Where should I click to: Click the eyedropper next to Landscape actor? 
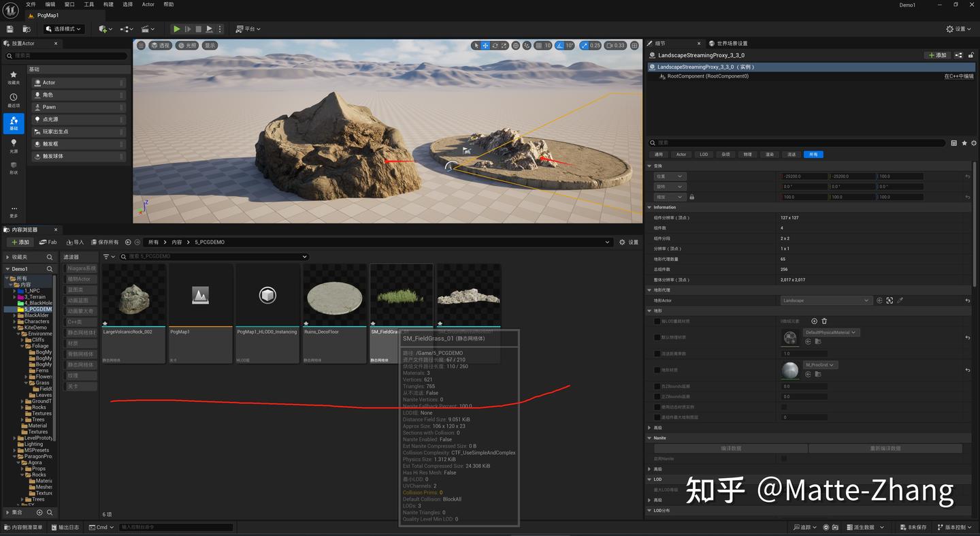pos(900,300)
